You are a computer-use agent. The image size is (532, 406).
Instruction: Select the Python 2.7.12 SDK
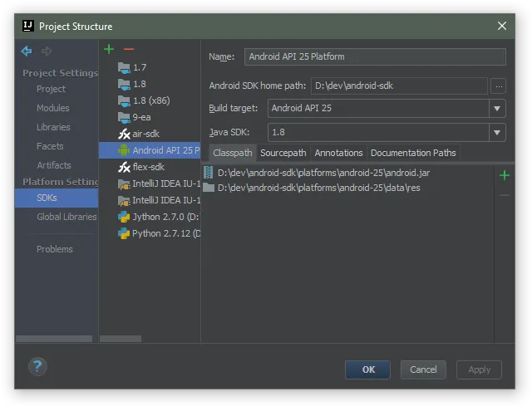[150, 233]
